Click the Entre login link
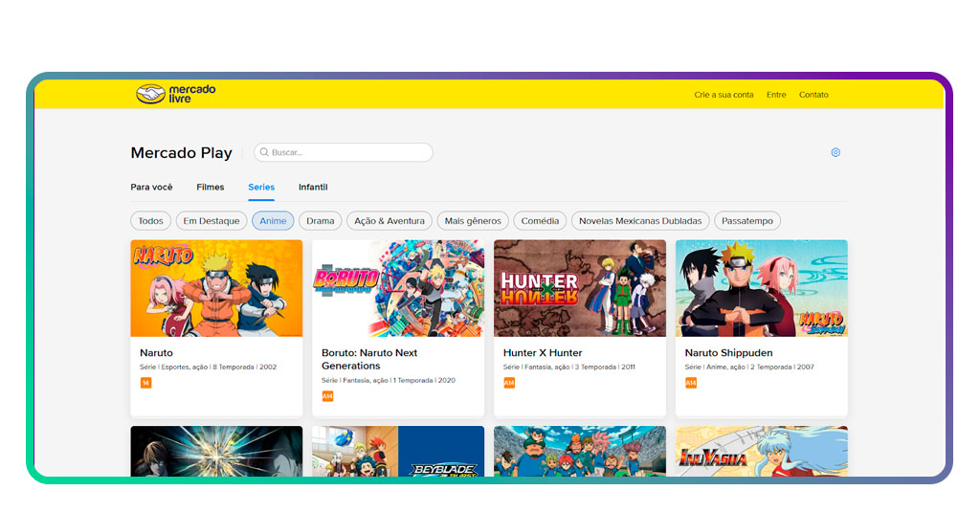Screen dimensions: 980x513 click(x=776, y=95)
